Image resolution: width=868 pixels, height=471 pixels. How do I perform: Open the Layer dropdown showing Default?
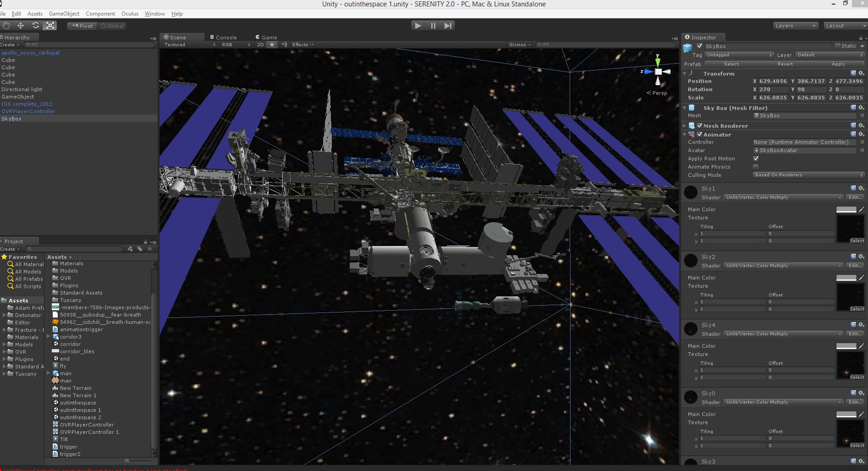(830, 55)
